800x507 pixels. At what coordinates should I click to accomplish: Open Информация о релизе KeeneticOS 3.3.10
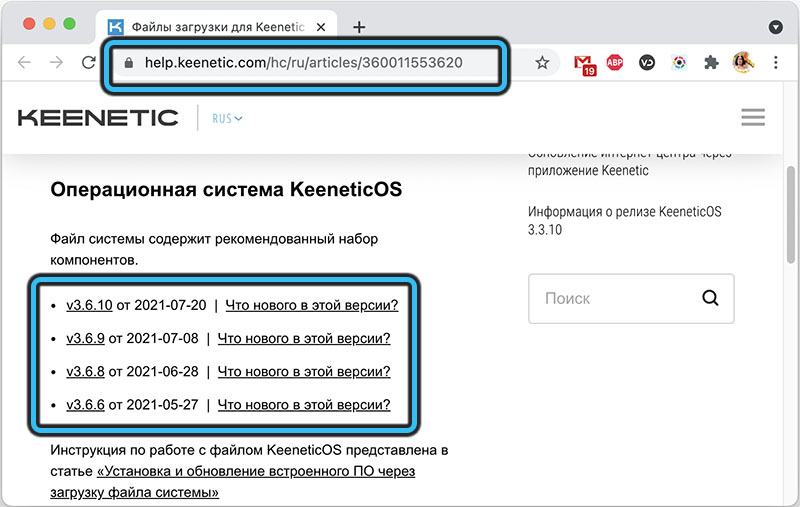click(x=624, y=220)
